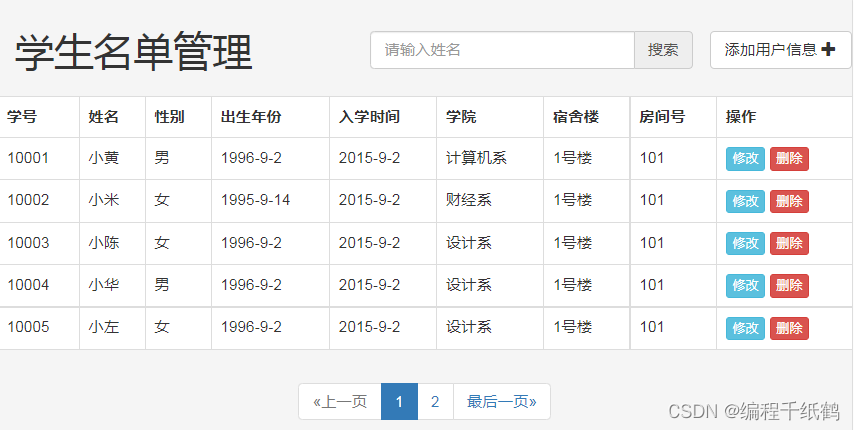
Task: Focus the 请输入姓名 search field
Action: tap(502, 50)
